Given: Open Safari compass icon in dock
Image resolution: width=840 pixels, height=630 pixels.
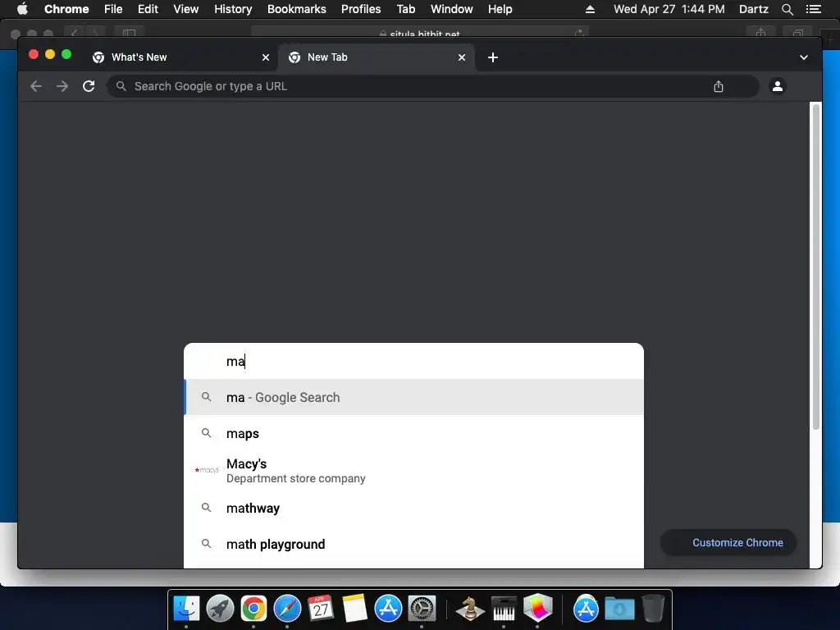Looking at the screenshot, I should (287, 609).
